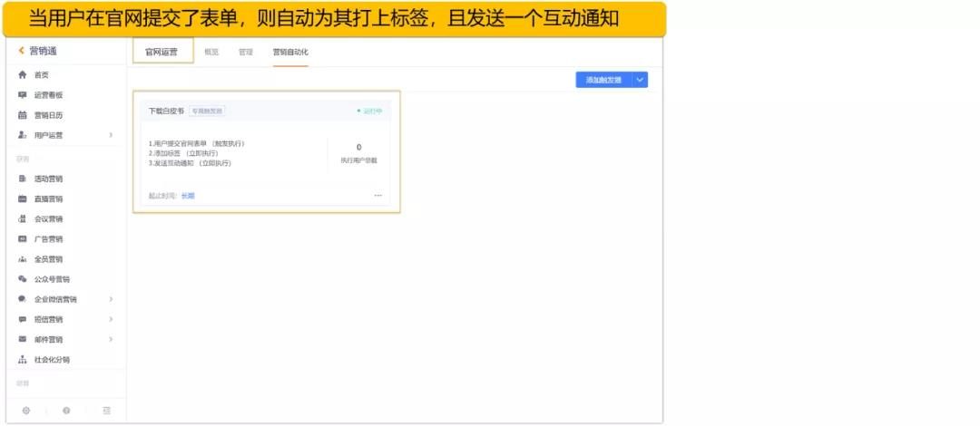Open 运营看板 via its board icon
980x426 pixels.
(23, 95)
